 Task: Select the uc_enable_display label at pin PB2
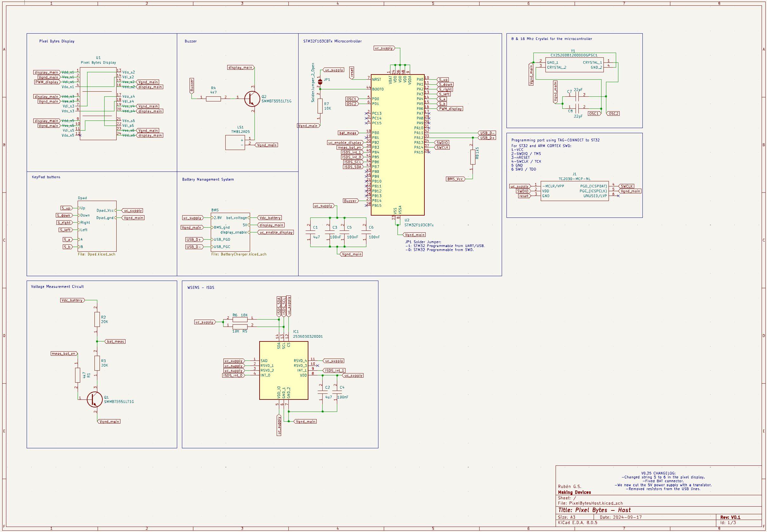pyautogui.click(x=345, y=143)
